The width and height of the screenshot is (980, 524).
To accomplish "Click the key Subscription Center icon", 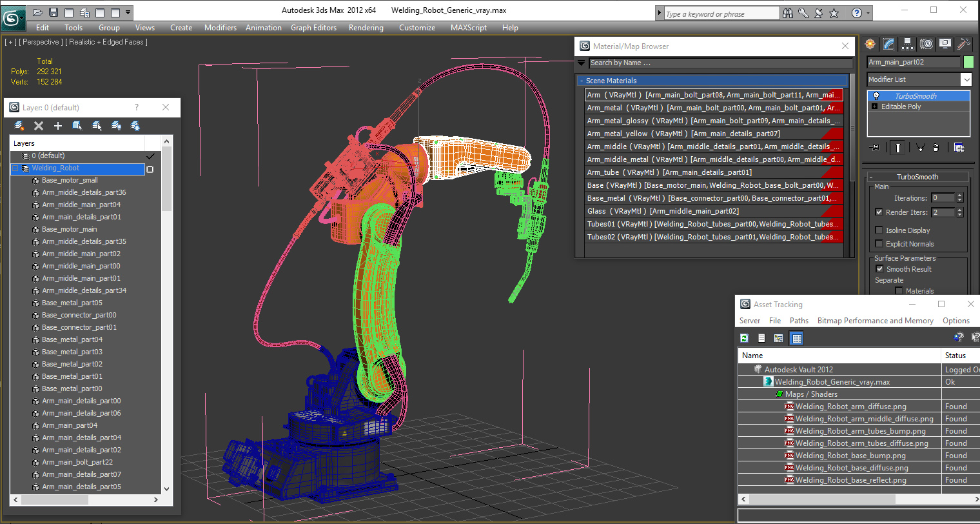I will click(803, 13).
